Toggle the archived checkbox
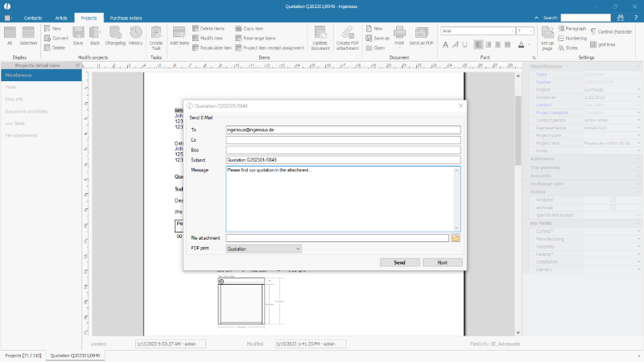This screenshot has height=362, width=644. click(x=613, y=208)
